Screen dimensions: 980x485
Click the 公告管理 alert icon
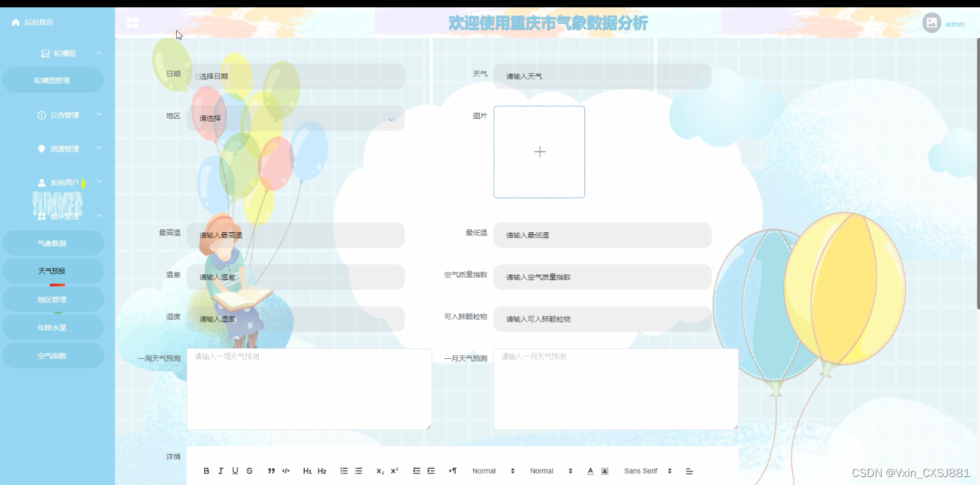tap(41, 115)
